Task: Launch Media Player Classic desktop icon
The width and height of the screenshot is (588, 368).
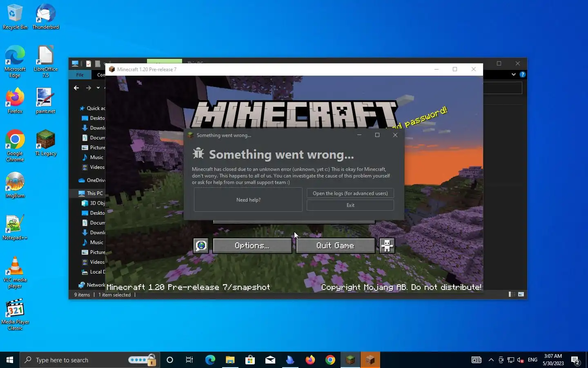Action: (x=15, y=314)
